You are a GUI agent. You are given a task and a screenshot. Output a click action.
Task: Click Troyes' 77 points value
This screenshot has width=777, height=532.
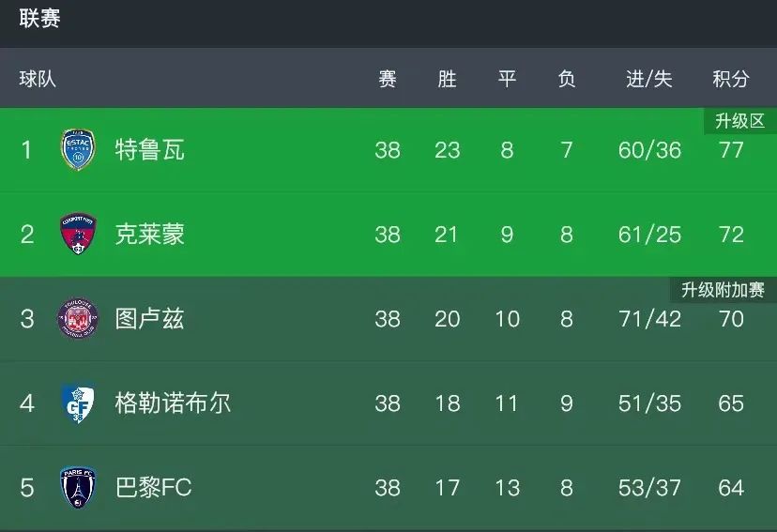click(730, 150)
